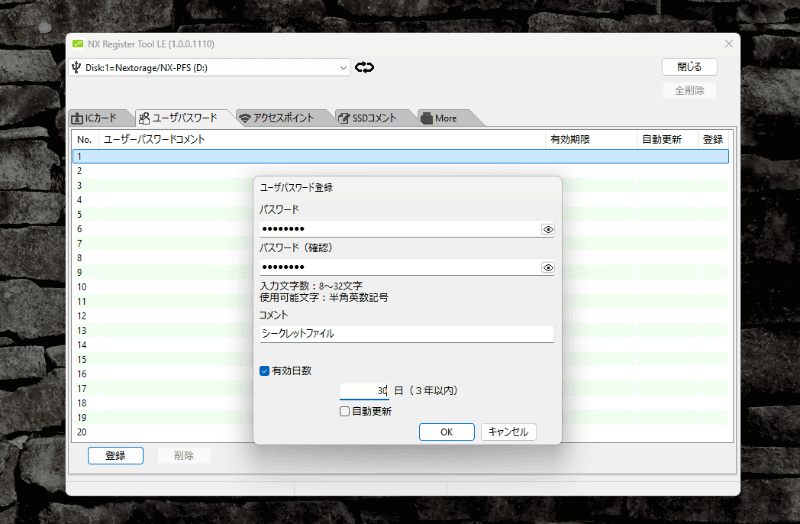
Task: Click the refresh disk list arrows icon
Action: point(364,67)
